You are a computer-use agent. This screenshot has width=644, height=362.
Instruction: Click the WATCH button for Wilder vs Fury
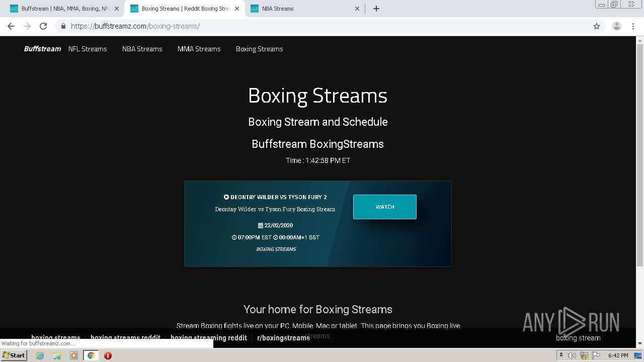click(x=385, y=207)
